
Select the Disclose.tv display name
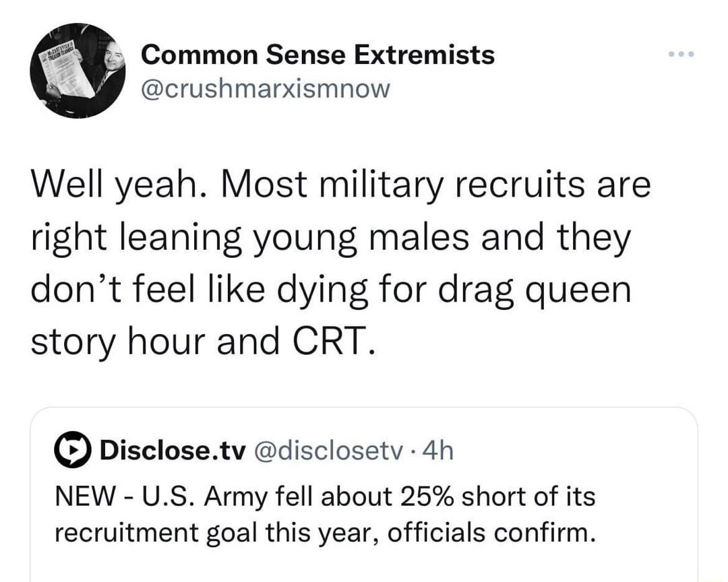point(171,450)
